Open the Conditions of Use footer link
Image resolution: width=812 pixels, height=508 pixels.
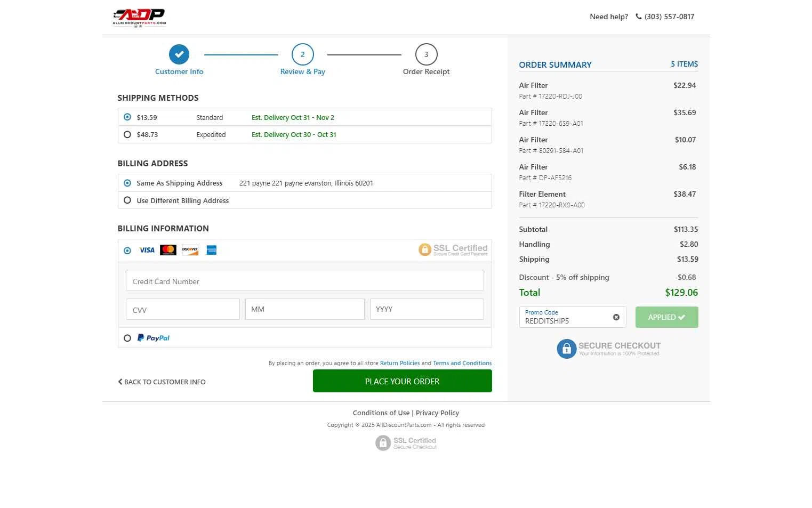click(381, 413)
